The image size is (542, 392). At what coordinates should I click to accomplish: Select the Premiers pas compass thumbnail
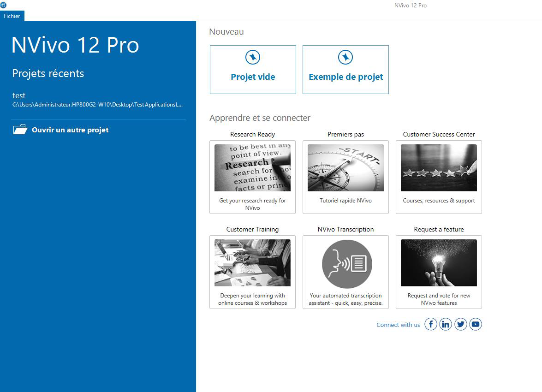(x=345, y=168)
